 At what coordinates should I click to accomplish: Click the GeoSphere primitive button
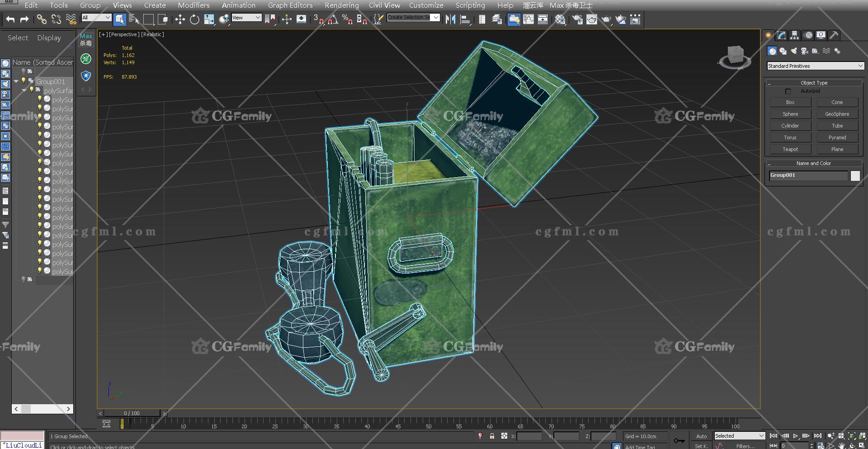pyautogui.click(x=837, y=114)
